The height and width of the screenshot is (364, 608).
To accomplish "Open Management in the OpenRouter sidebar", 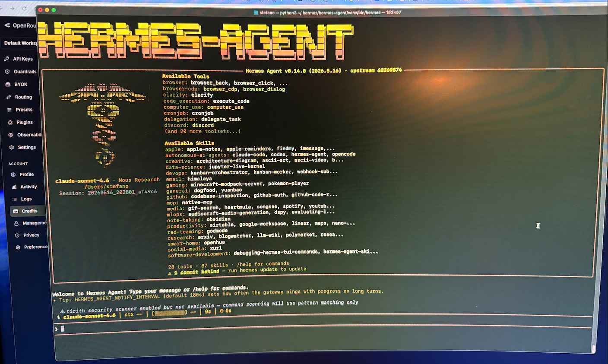I will coord(30,223).
